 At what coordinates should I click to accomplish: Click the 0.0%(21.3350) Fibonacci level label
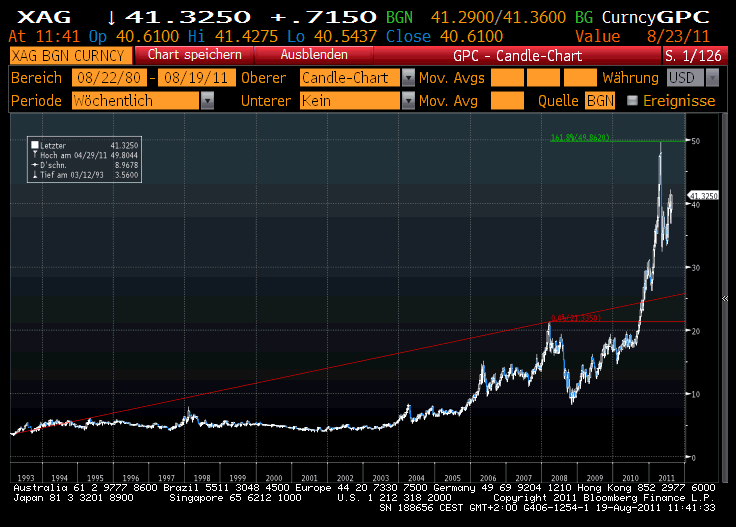[575, 318]
